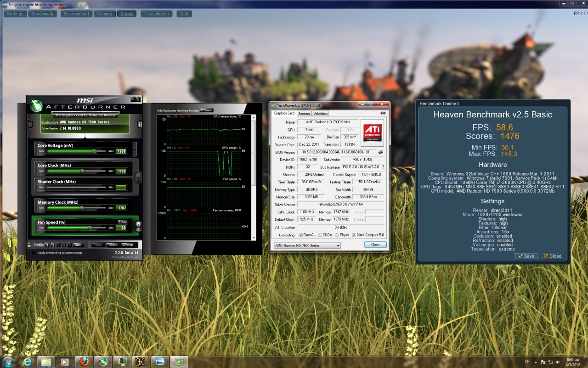The image size is (588, 368).
Task: Click Close button in GPU-Z
Action: coord(375,245)
